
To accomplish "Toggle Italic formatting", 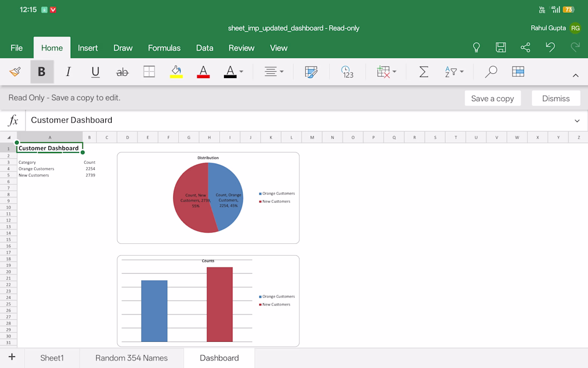I will click(x=68, y=71).
